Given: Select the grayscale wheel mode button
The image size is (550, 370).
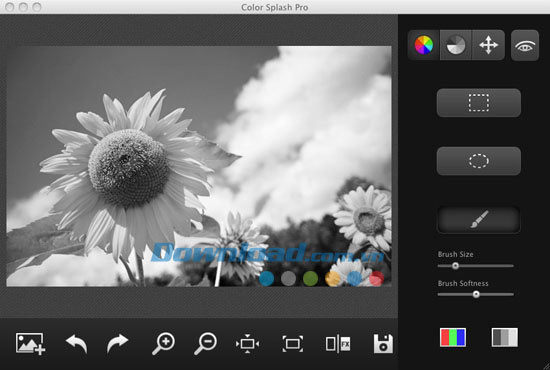Looking at the screenshot, I should pyautogui.click(x=456, y=45).
